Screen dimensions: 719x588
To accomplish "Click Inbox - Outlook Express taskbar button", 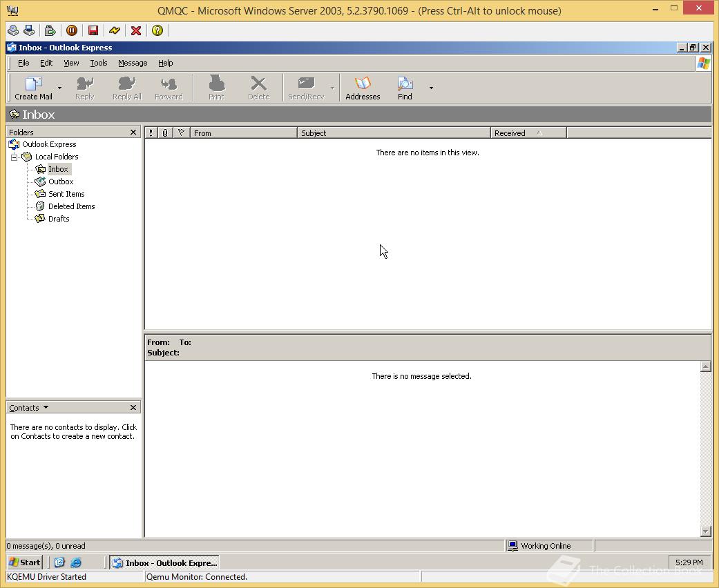I will 164,562.
